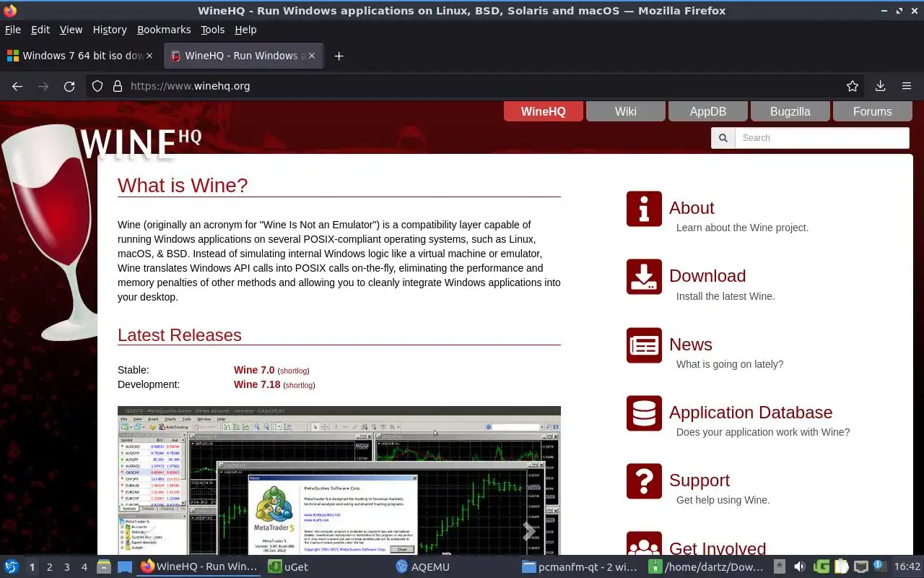Click the update notifier tray icon
The width and height of the screenshot is (924, 578).
(x=879, y=567)
